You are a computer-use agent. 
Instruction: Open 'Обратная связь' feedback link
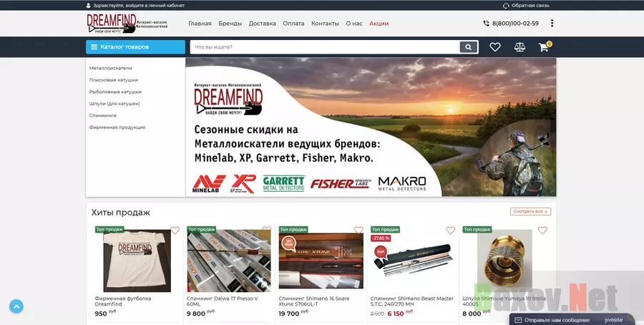pos(530,6)
